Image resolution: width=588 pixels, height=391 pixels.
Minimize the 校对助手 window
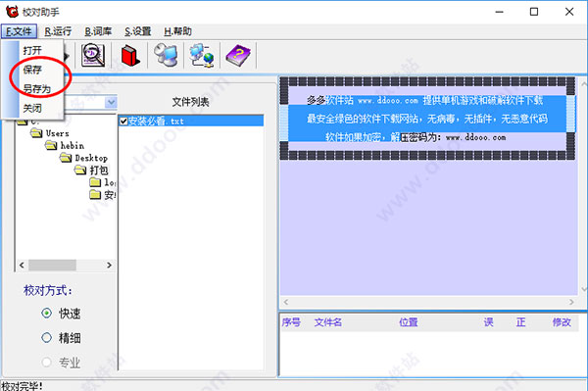(499, 12)
